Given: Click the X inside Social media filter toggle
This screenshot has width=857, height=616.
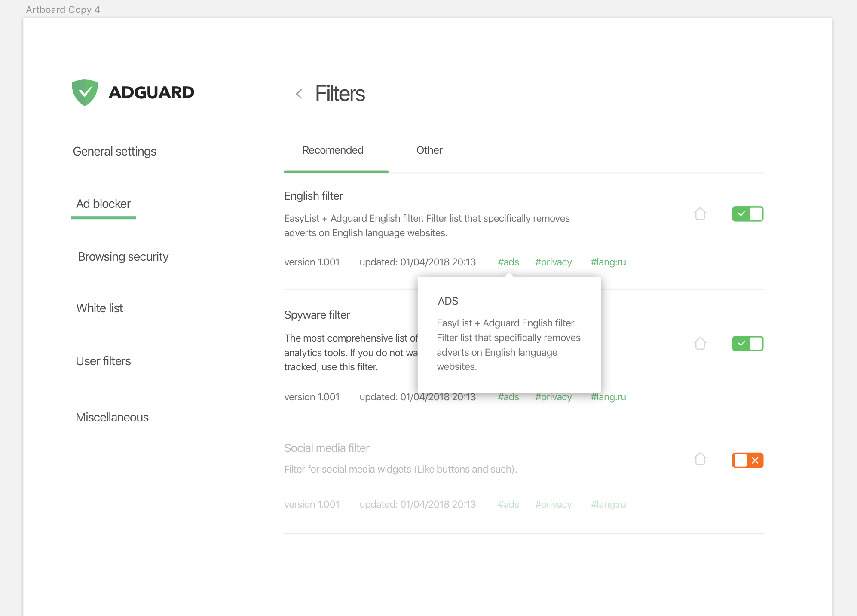Looking at the screenshot, I should point(755,460).
